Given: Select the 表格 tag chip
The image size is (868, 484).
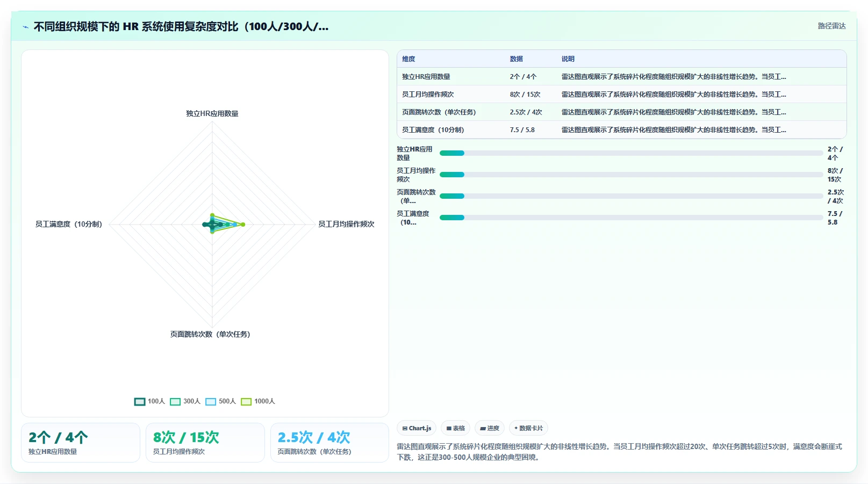Looking at the screenshot, I should (x=455, y=428).
